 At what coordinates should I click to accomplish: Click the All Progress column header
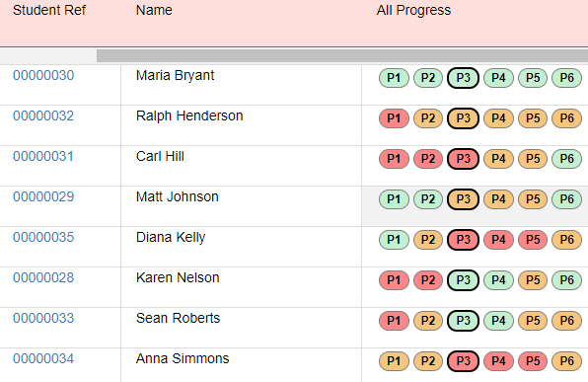pyautogui.click(x=413, y=11)
